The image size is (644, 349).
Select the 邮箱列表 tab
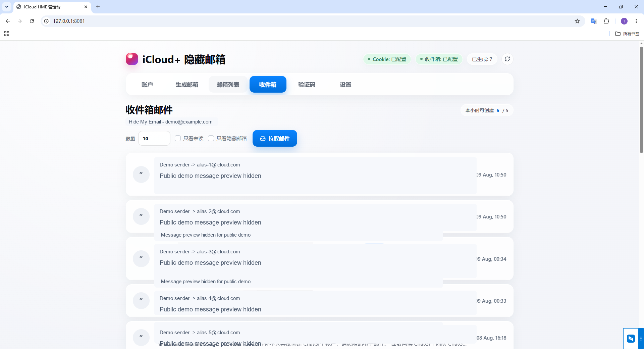[x=228, y=85]
